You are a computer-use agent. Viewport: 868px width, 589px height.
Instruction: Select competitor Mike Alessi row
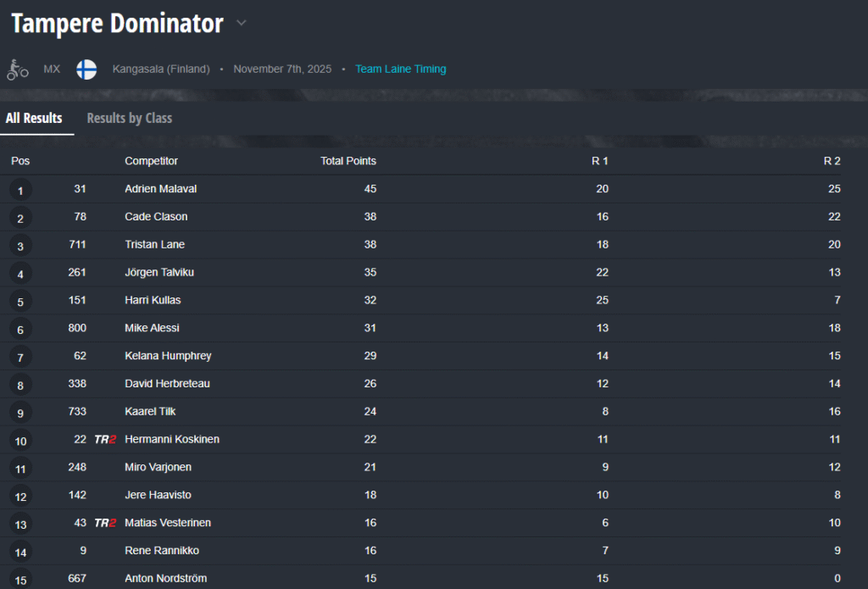[x=152, y=328]
